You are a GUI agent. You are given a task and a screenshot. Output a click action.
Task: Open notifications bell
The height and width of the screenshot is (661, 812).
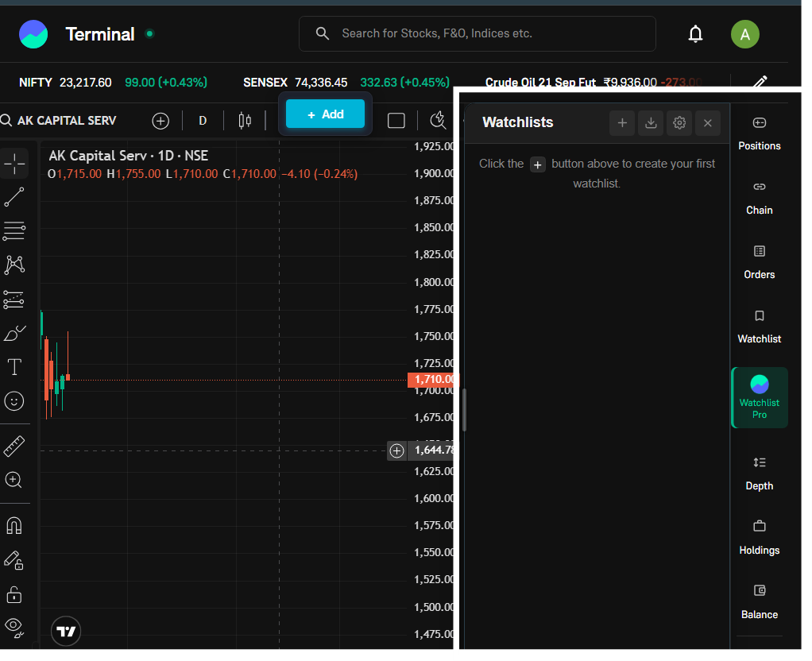coord(695,34)
